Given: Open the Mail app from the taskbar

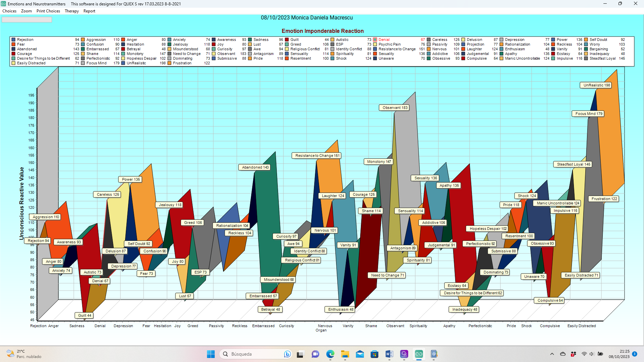Looking at the screenshot, I should (x=360, y=354).
